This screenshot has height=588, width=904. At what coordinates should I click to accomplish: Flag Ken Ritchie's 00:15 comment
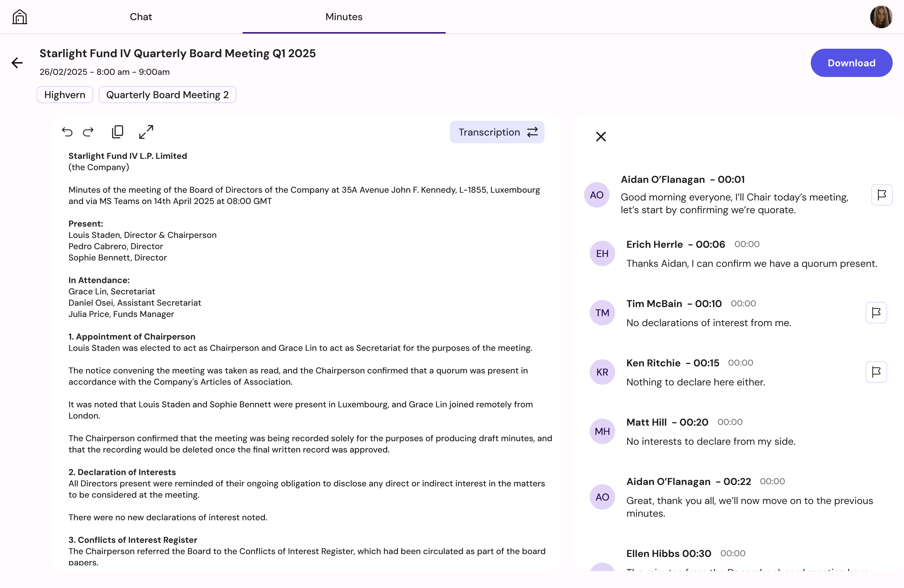pyautogui.click(x=876, y=372)
